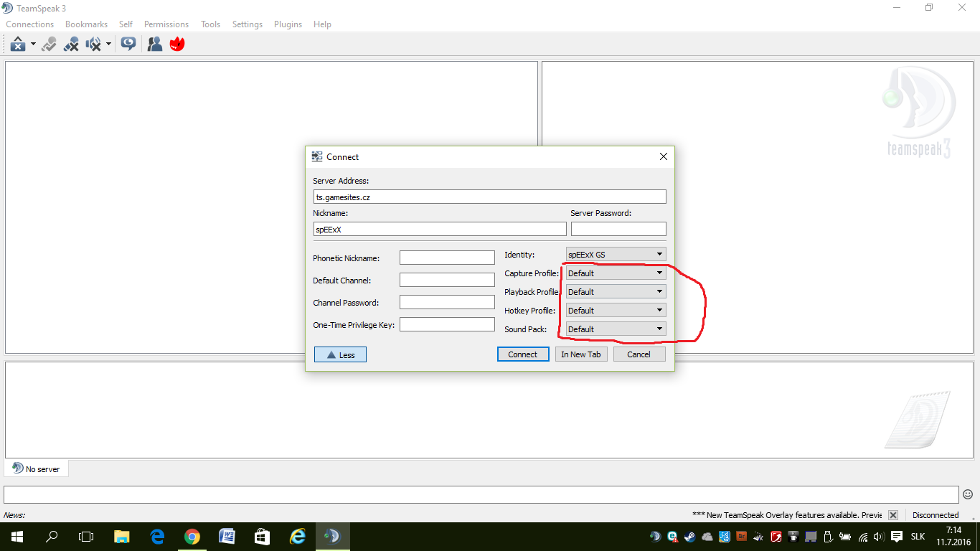Open File Explorer from the taskbar
980x551 pixels.
[x=122, y=537]
